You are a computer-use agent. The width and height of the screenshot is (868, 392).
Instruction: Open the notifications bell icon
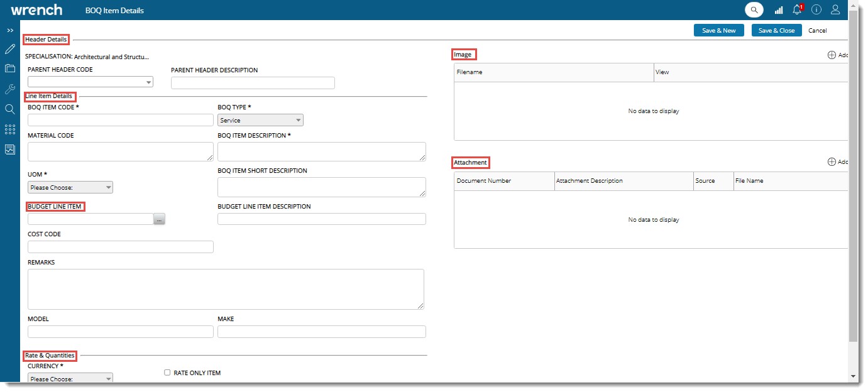coord(797,10)
